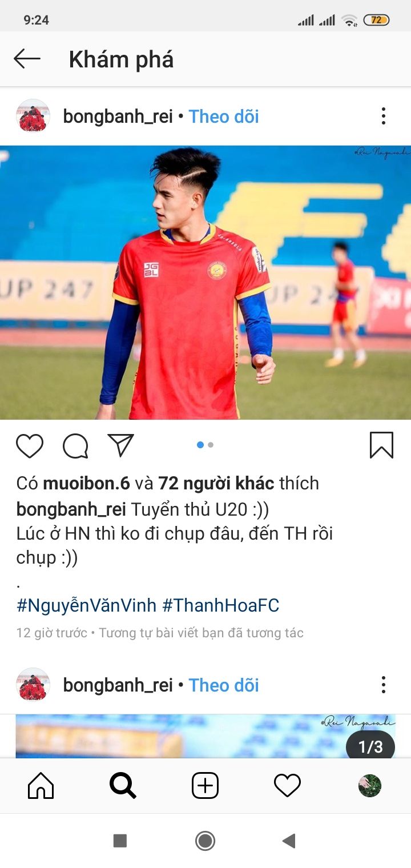Tap the second carousel page dot
The width and height of the screenshot is (411, 868).
[211, 445]
